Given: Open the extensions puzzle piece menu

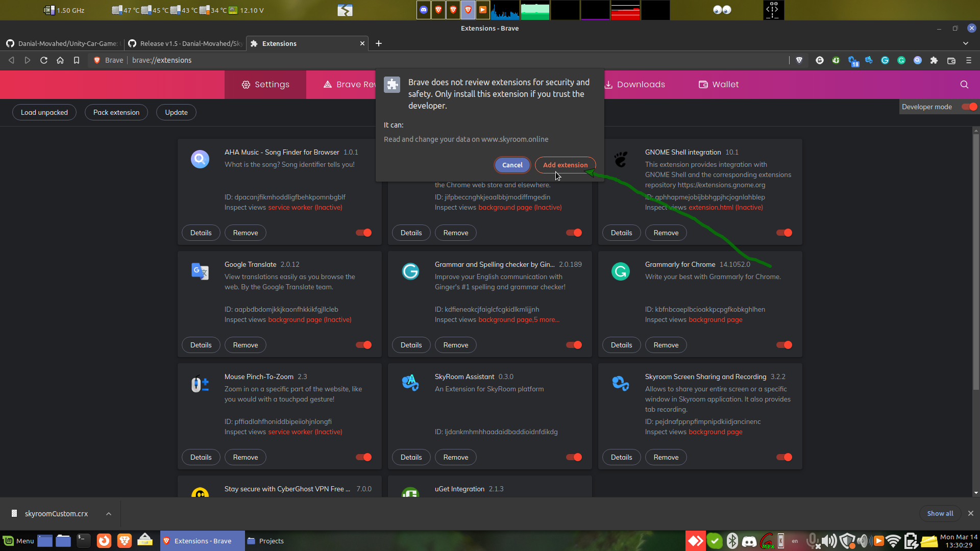Looking at the screenshot, I should pos(934,60).
